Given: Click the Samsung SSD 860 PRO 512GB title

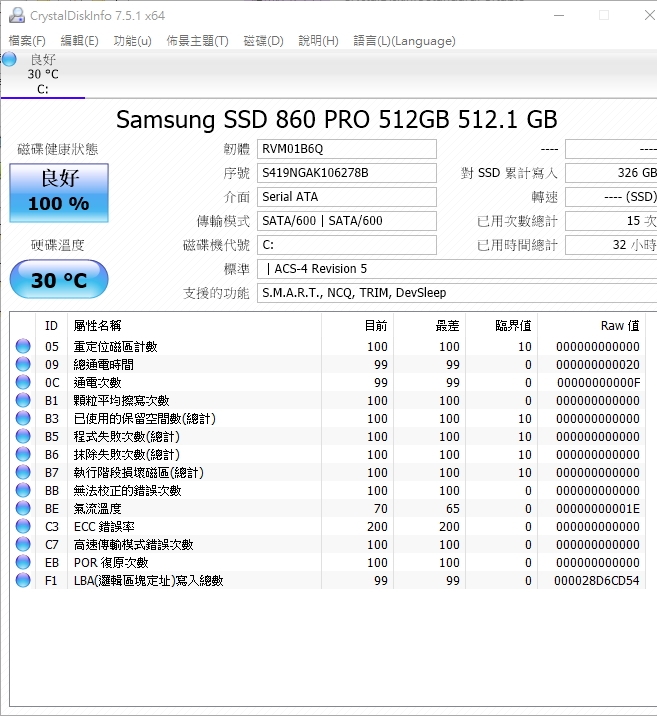Looking at the screenshot, I should point(336,120).
